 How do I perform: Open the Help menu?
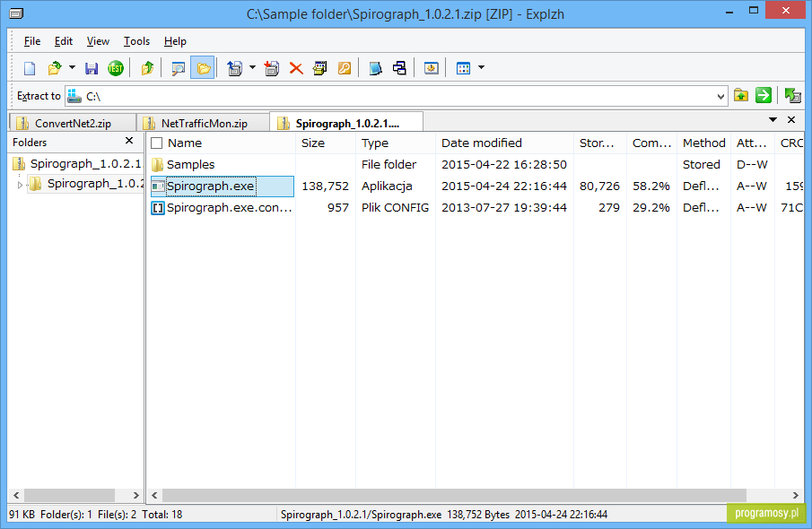pos(175,41)
